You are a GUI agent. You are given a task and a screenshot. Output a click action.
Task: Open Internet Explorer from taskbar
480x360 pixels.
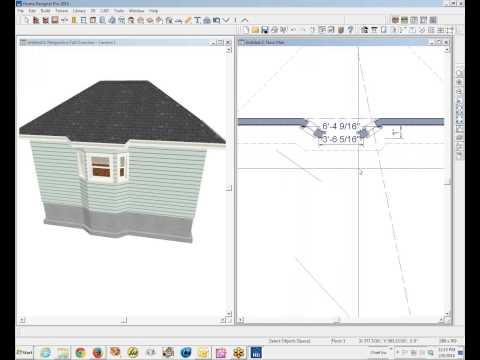46,353
